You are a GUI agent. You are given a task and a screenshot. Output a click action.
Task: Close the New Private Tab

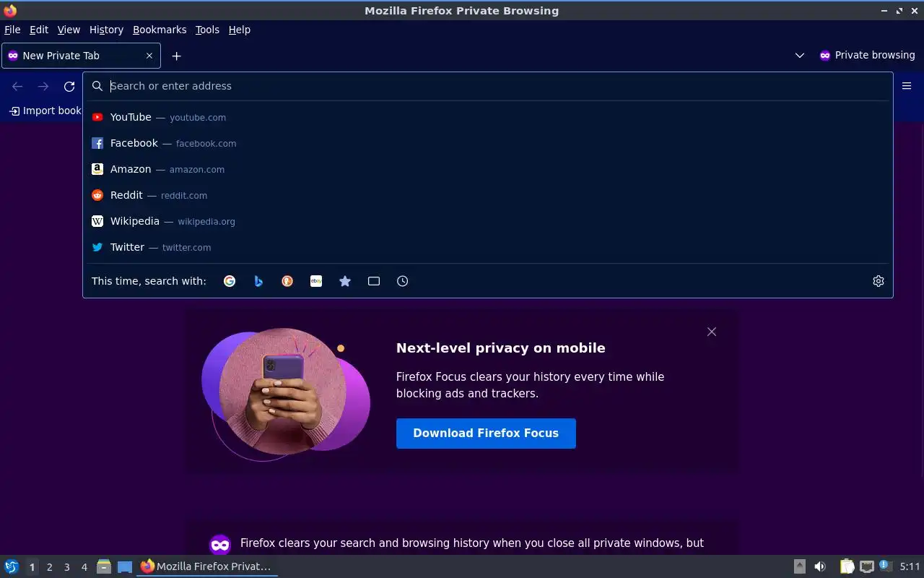point(149,56)
